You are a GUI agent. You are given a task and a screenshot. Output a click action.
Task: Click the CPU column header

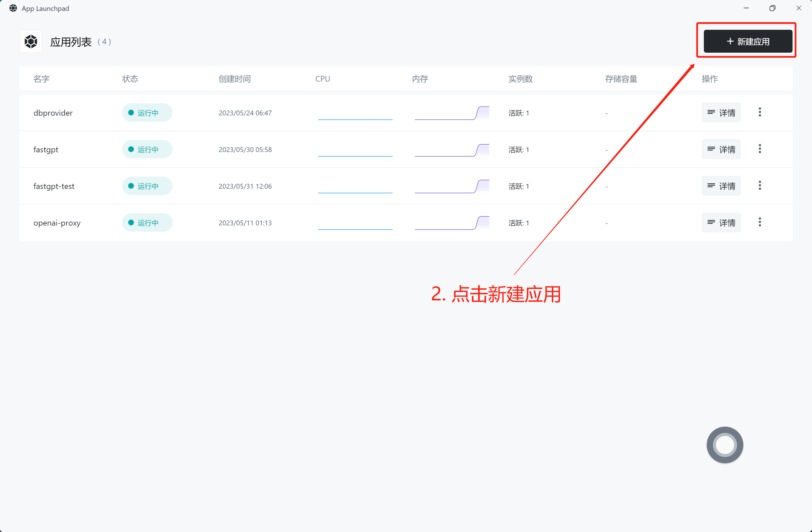point(322,79)
